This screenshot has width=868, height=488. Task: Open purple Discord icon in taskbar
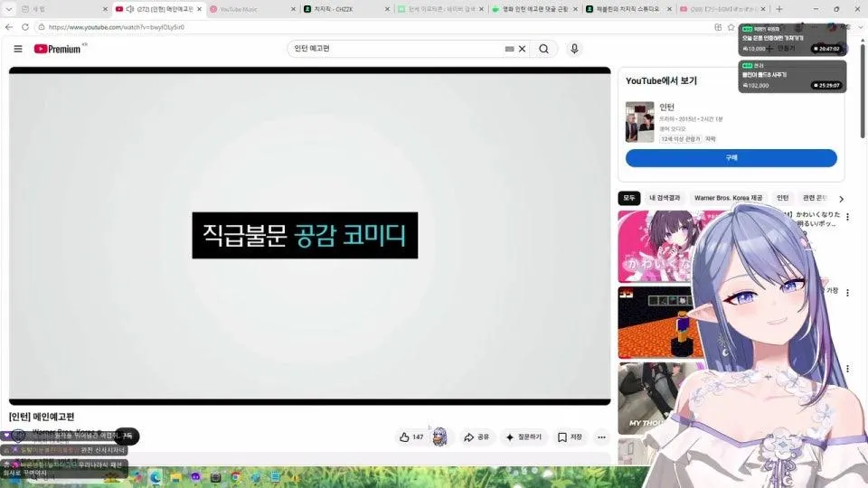[195, 477]
